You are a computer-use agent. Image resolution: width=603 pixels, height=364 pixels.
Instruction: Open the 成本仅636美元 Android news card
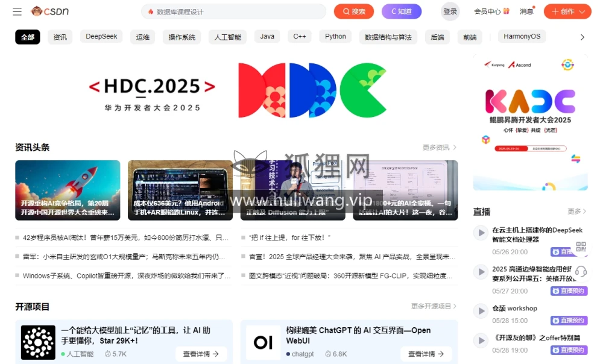(x=180, y=190)
